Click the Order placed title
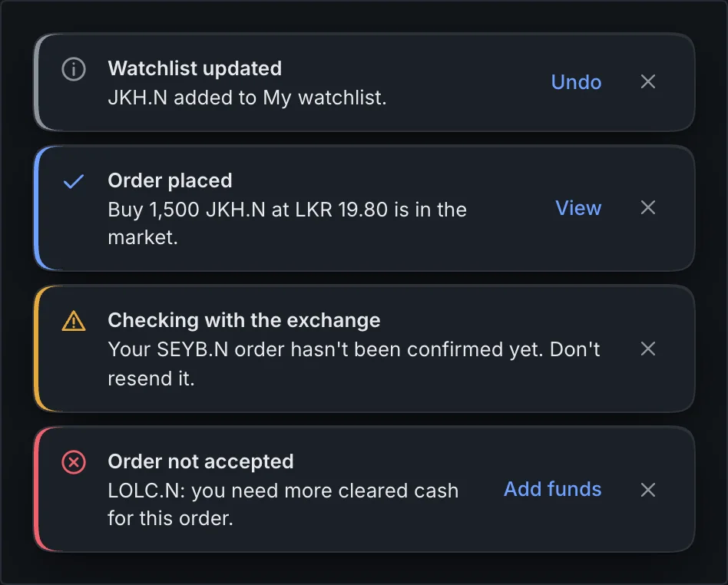This screenshot has height=585, width=728. (170, 180)
